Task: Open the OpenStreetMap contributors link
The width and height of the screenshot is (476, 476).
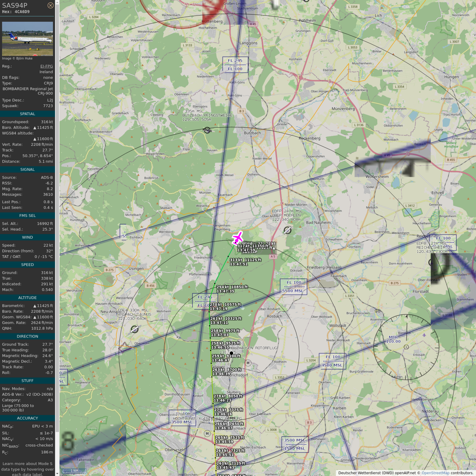Action: point(435,473)
